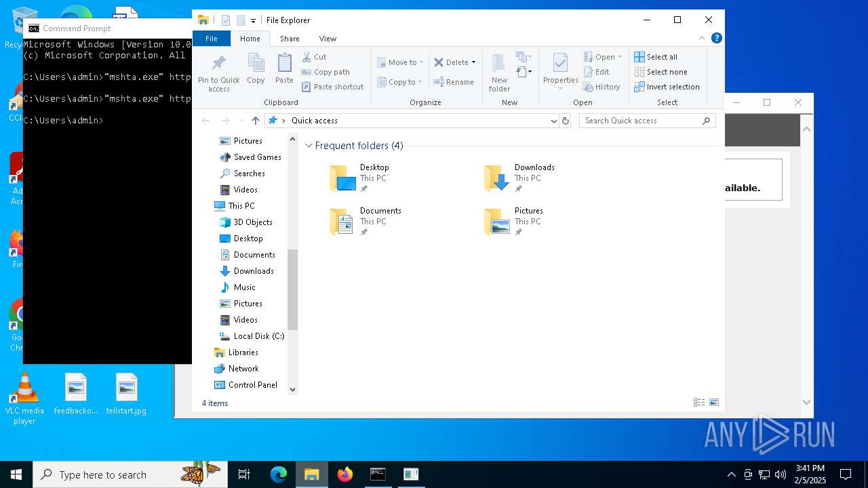Click the Cut command
Image resolution: width=868 pixels, height=488 pixels.
(x=314, y=57)
